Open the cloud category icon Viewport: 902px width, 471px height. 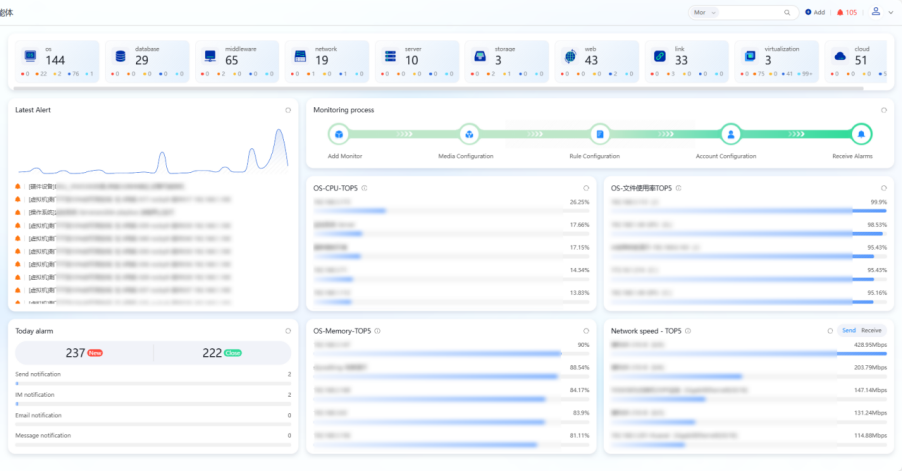[839, 55]
